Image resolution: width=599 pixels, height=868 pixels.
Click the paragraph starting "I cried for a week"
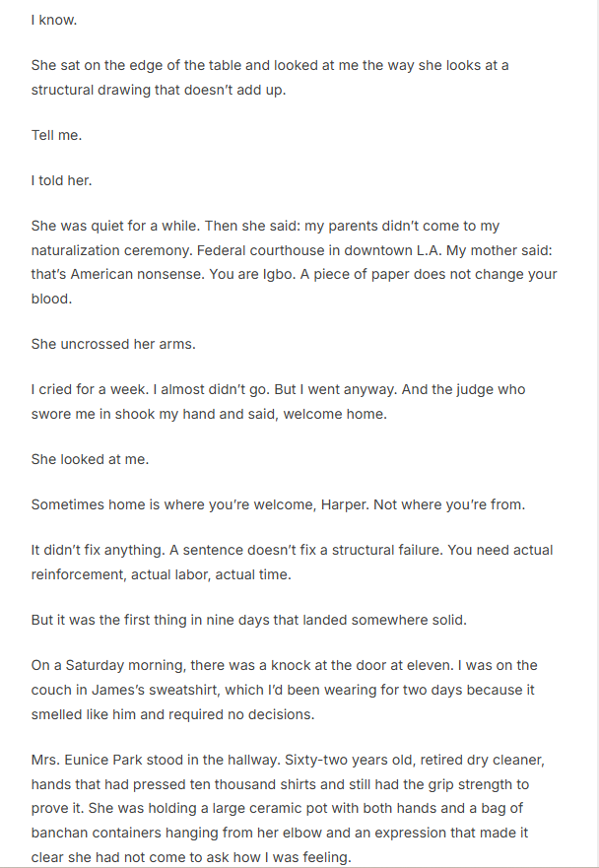278,401
